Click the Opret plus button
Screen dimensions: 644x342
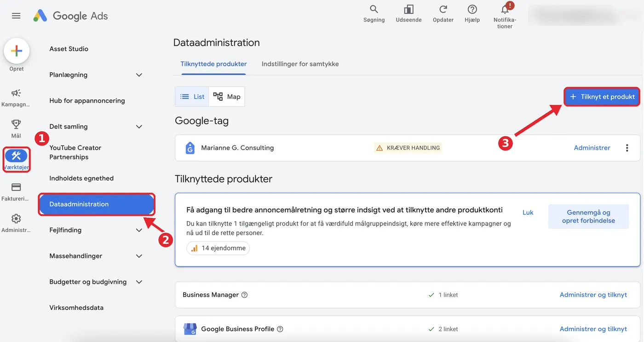(17, 51)
